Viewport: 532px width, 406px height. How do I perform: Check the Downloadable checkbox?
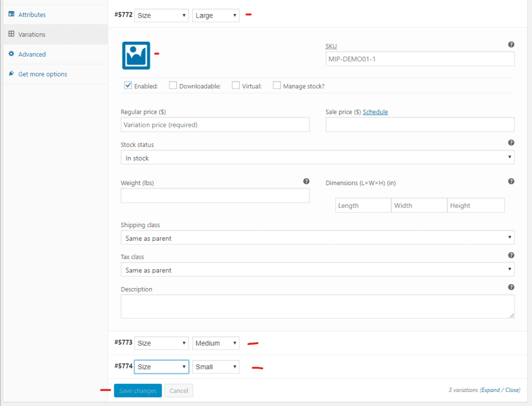pyautogui.click(x=172, y=85)
